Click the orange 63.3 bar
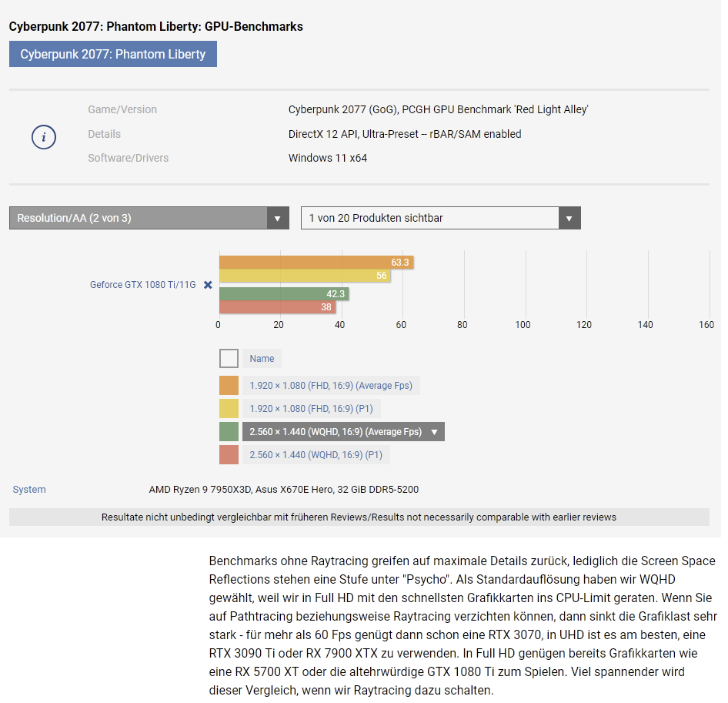Viewport: 728px width, 703px height. coord(316,262)
